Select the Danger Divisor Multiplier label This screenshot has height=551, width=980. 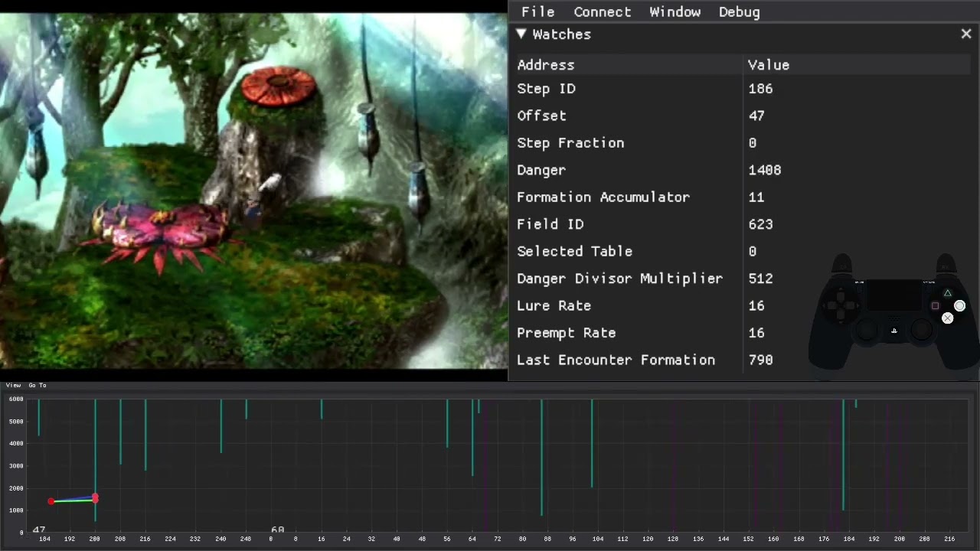[619, 279]
